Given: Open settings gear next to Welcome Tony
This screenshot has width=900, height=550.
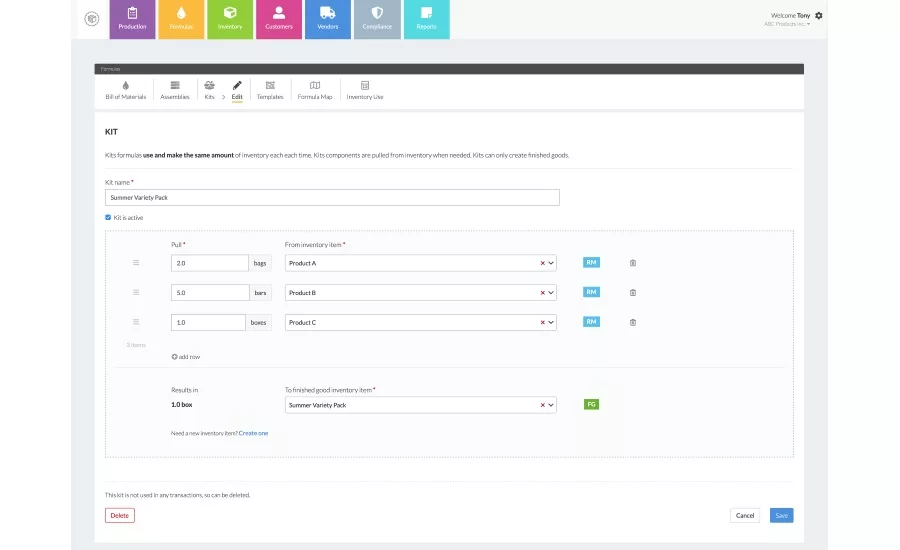Looking at the screenshot, I should tap(818, 16).
